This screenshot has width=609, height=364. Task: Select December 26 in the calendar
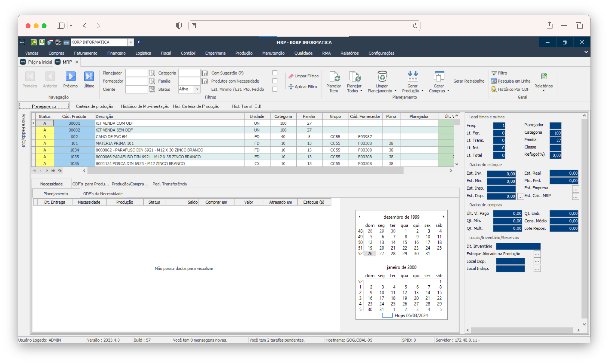(x=370, y=254)
